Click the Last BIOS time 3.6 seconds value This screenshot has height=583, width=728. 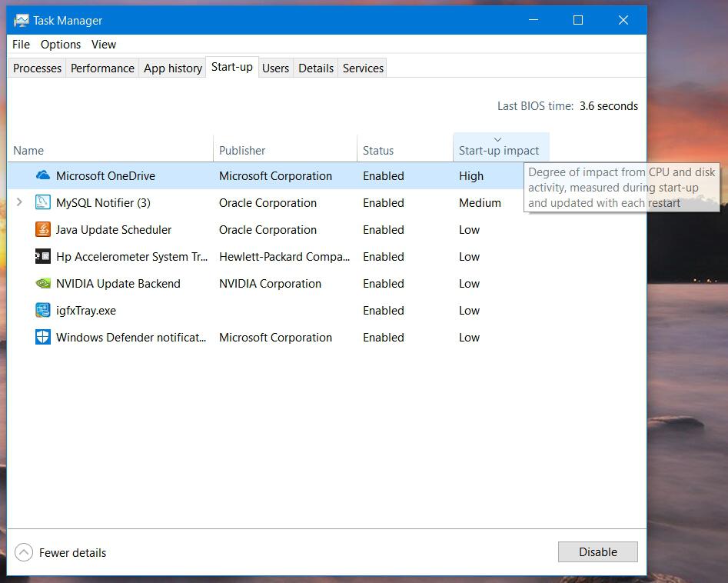(609, 106)
